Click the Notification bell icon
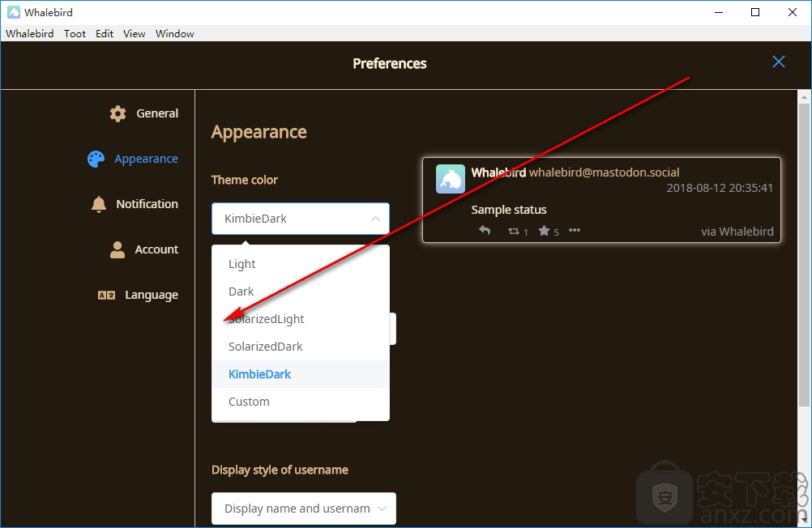The height and width of the screenshot is (528, 812). click(x=98, y=204)
